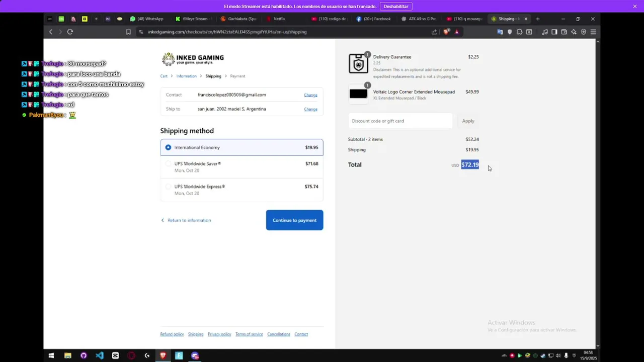Click the $52.24 subtotal value
Viewport: 644px width, 362px height.
coord(472,139)
